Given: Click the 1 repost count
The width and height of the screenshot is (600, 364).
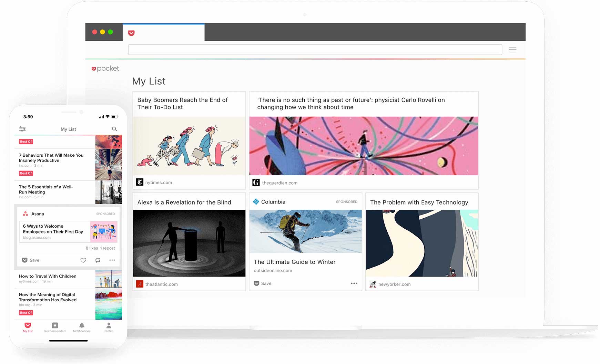Looking at the screenshot, I should 108,248.
